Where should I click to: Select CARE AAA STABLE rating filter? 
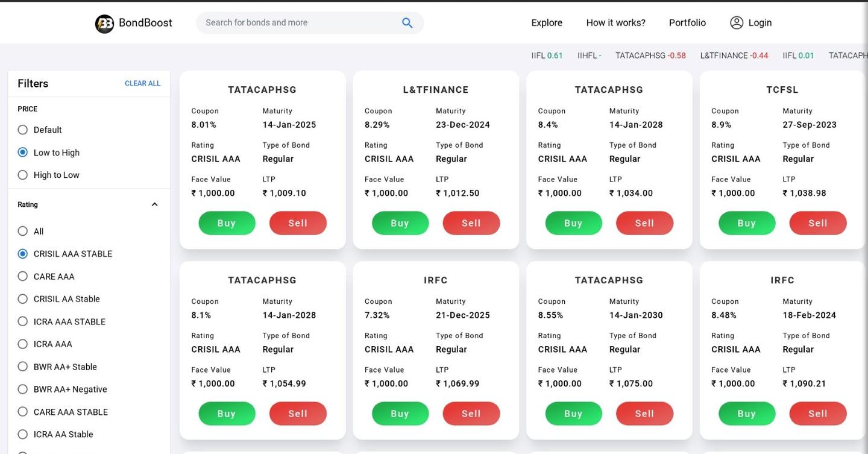click(x=23, y=412)
